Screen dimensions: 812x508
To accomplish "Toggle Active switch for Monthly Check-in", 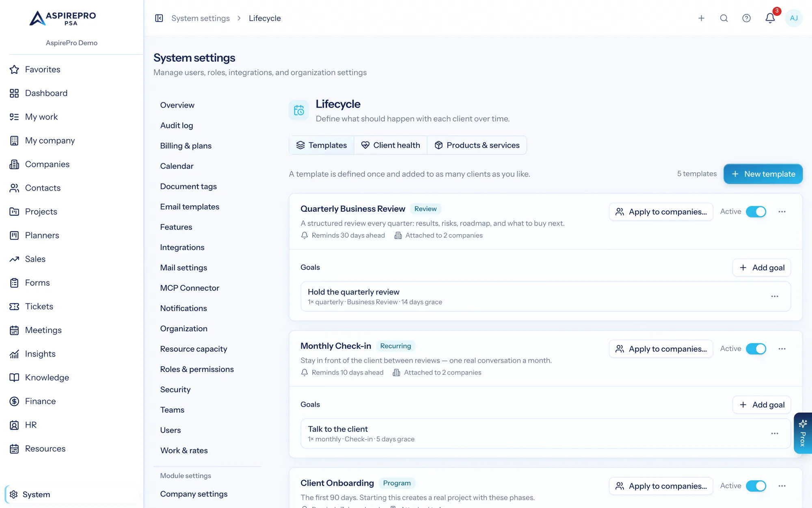I will coord(756,349).
